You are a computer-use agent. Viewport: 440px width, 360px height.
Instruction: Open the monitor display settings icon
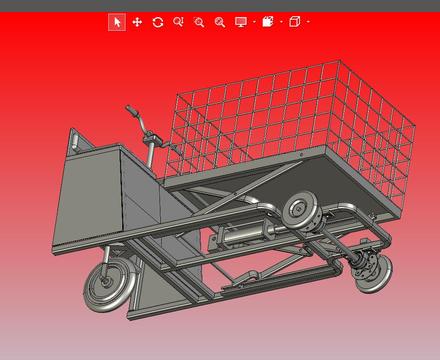tap(241, 22)
